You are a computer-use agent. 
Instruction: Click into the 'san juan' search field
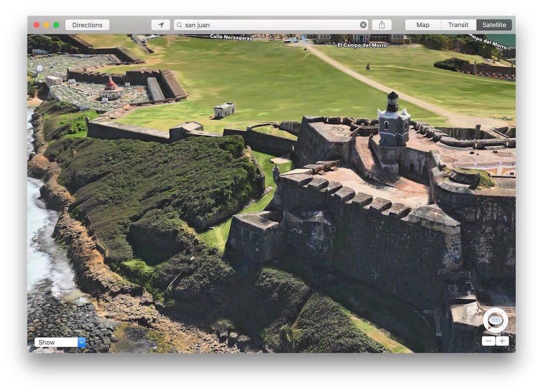click(270, 25)
